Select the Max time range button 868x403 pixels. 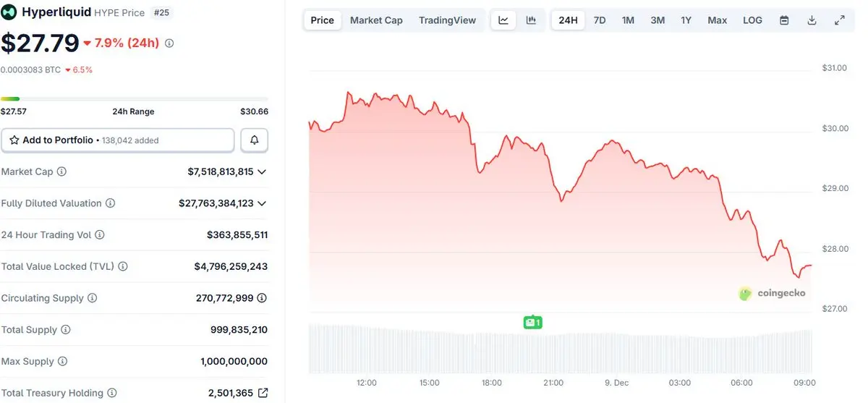pos(717,20)
